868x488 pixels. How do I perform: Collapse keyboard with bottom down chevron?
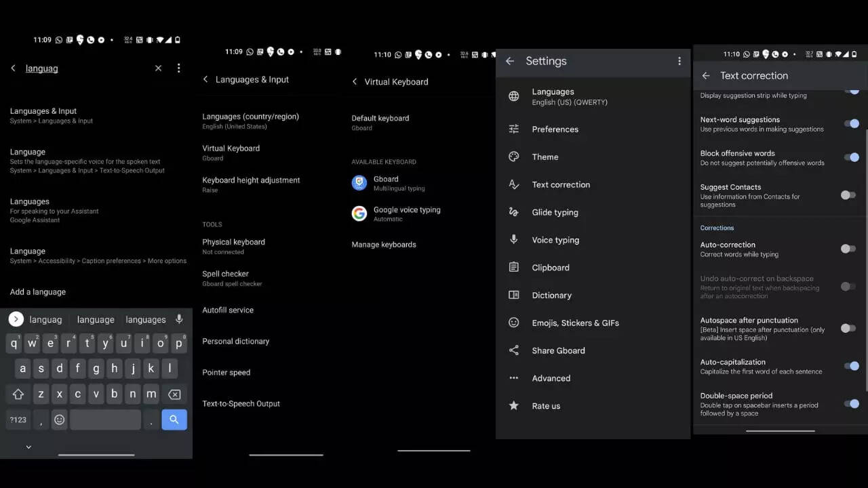pos(28,447)
